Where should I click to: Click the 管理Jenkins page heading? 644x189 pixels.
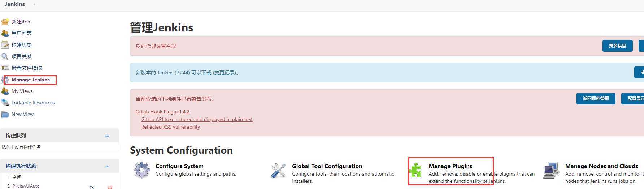point(161,27)
